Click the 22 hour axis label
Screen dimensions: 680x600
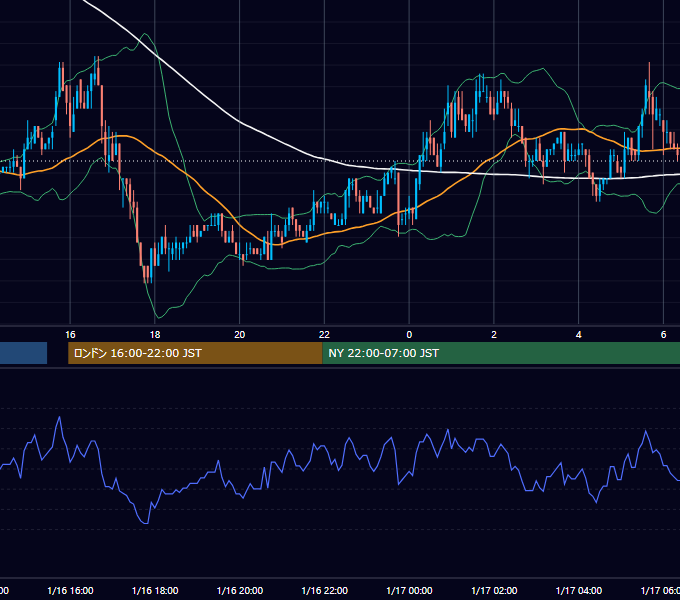pyautogui.click(x=324, y=334)
